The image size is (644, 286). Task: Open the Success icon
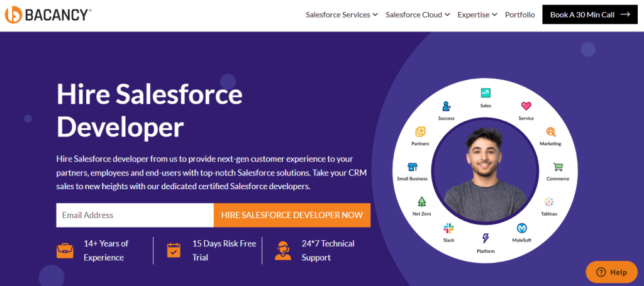[x=447, y=106]
